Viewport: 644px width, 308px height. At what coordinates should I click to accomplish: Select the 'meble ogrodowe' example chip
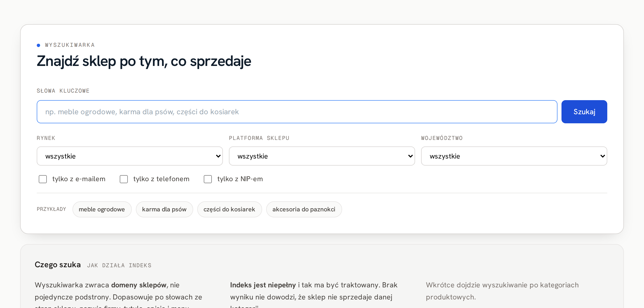[102, 209]
